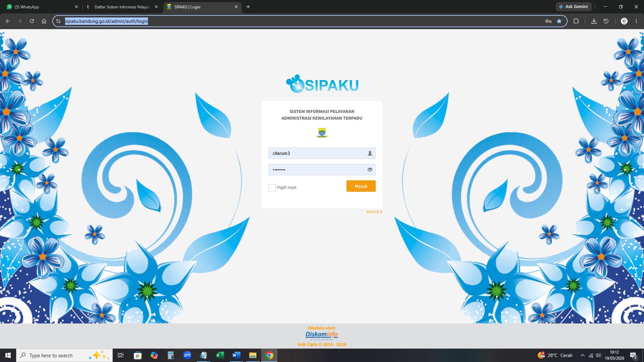
Task: Close the Daftar Sistem Informasi tab
Action: point(156,7)
